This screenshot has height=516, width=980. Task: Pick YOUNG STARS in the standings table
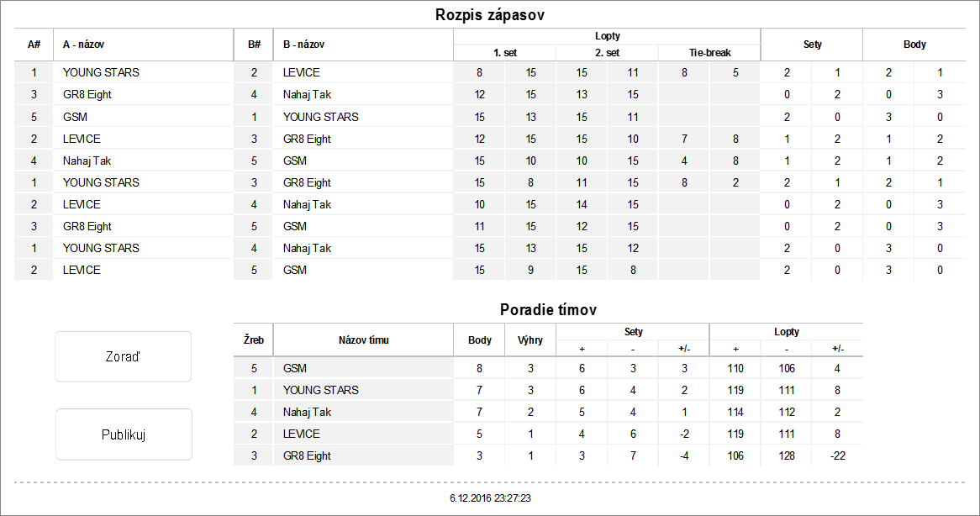(320, 390)
